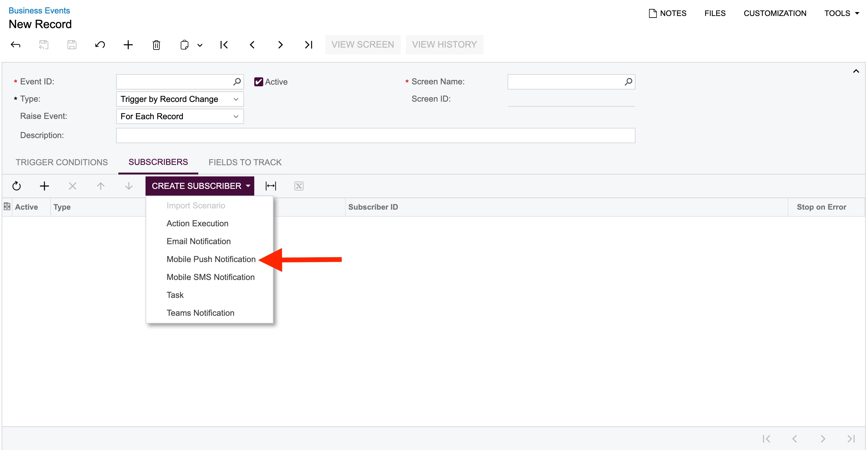Uncheck the Active checkbox
The width and height of the screenshot is (868, 450).
coord(258,82)
